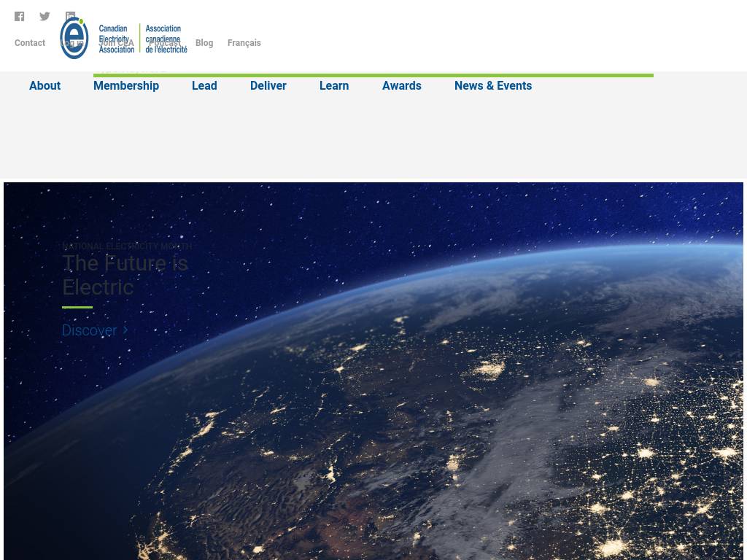Expand the Deliver navigation menu
747x560 pixels.
(x=268, y=85)
